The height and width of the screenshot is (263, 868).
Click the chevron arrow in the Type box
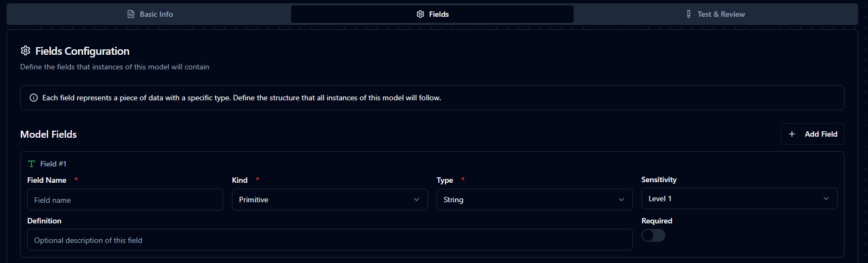[621, 200]
